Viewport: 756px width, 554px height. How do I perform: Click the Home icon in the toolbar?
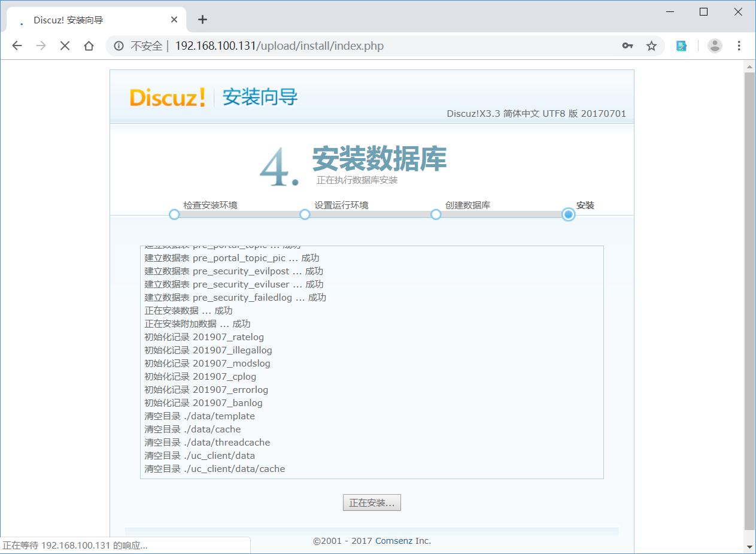click(x=89, y=46)
